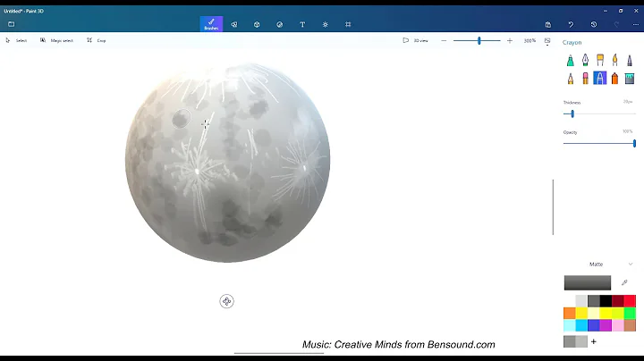Click the eyedropper color picker
This screenshot has height=361, width=644.
coord(624,282)
